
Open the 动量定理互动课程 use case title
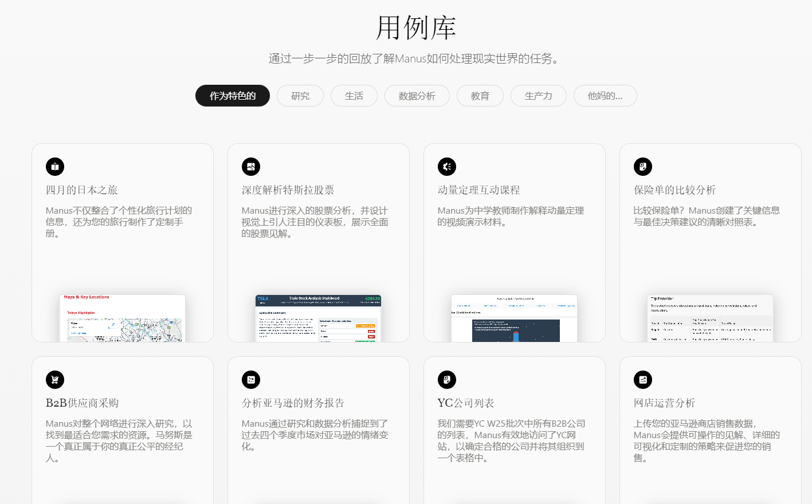(x=479, y=190)
